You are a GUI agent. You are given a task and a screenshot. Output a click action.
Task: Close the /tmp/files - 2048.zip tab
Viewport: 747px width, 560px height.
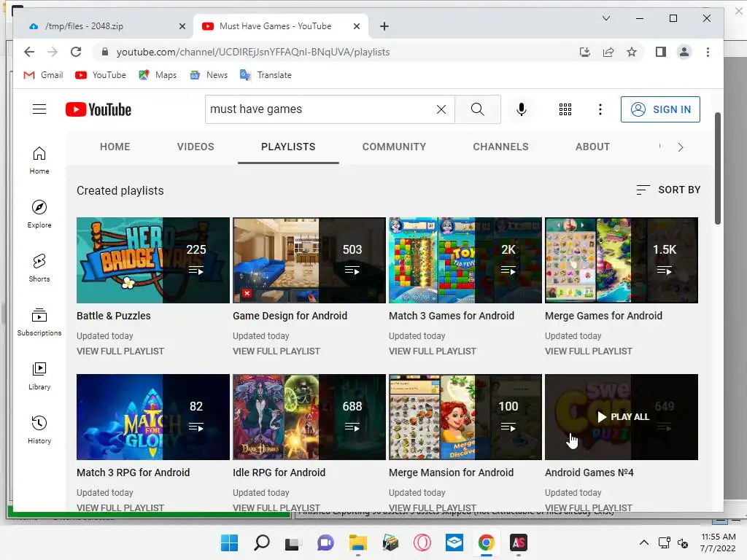182,26
